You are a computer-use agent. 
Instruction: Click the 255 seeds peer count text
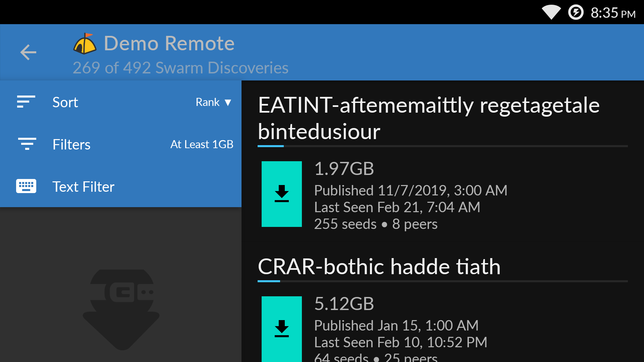coord(345,224)
